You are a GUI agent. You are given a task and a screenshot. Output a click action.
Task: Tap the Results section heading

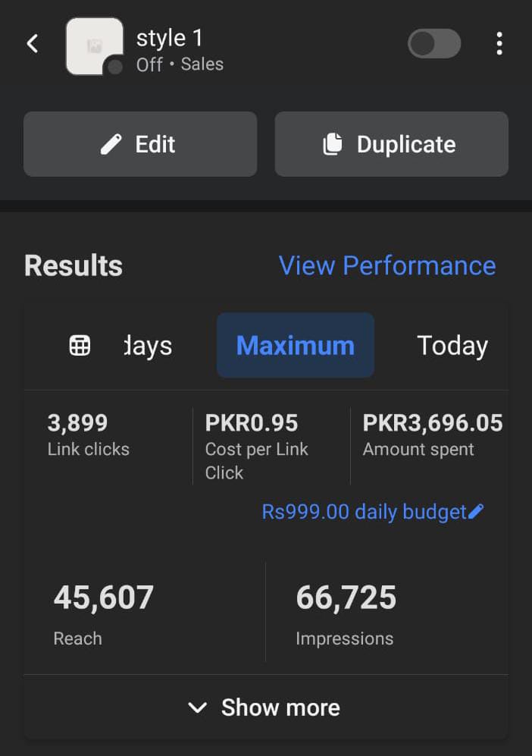pyautogui.click(x=74, y=266)
